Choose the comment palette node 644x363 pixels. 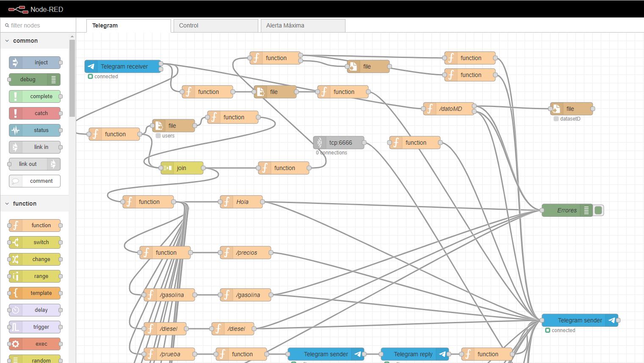(35, 181)
